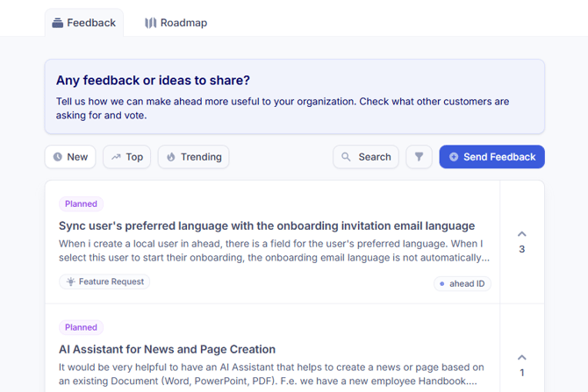The height and width of the screenshot is (392, 588).
Task: Click the clock icon in New button
Action: [x=58, y=157]
